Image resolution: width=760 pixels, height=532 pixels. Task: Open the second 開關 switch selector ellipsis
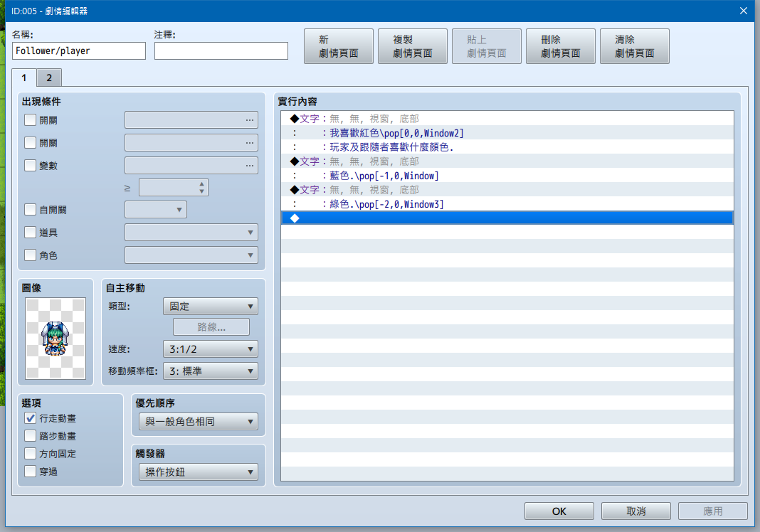[250, 142]
